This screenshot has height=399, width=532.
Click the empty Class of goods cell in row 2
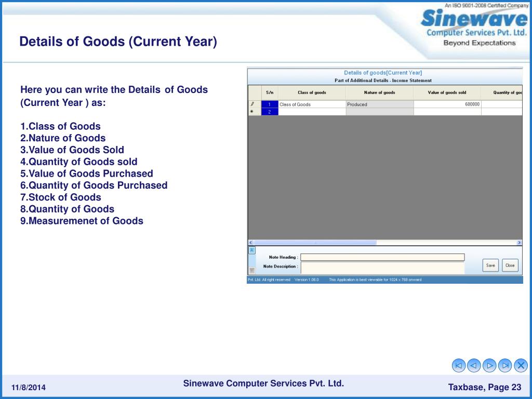pyautogui.click(x=312, y=112)
